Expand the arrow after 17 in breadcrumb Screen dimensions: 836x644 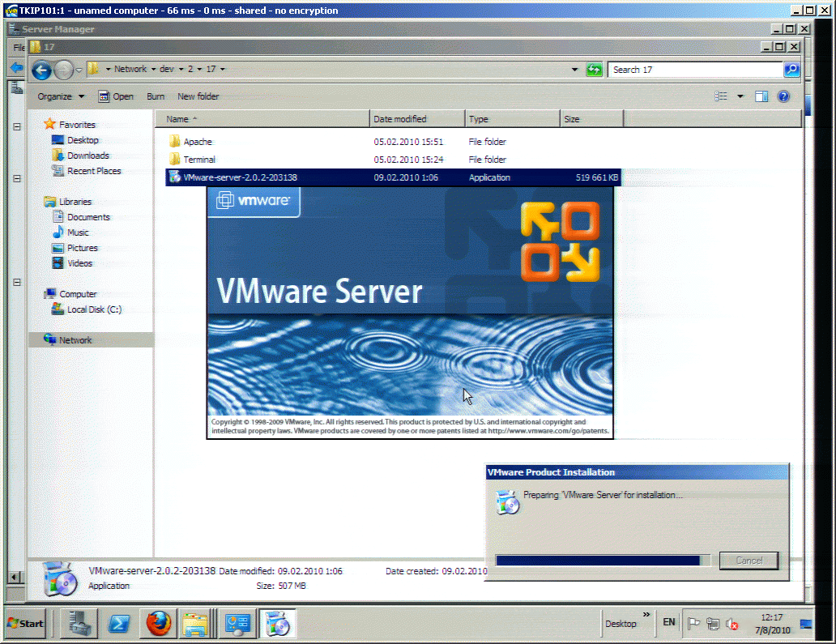(223, 70)
